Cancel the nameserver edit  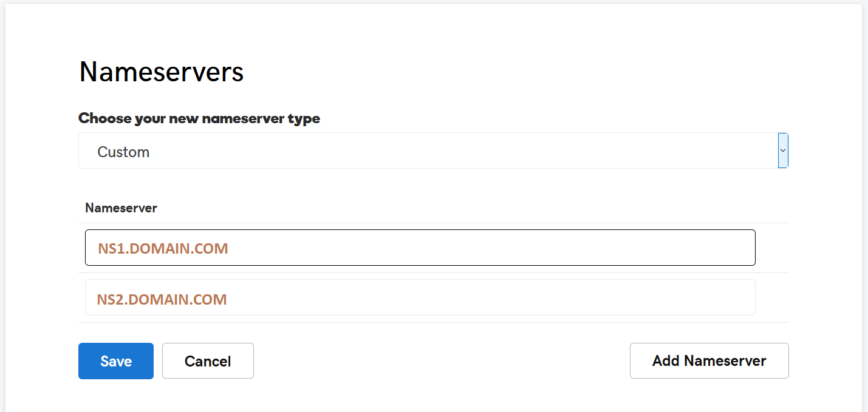click(208, 361)
